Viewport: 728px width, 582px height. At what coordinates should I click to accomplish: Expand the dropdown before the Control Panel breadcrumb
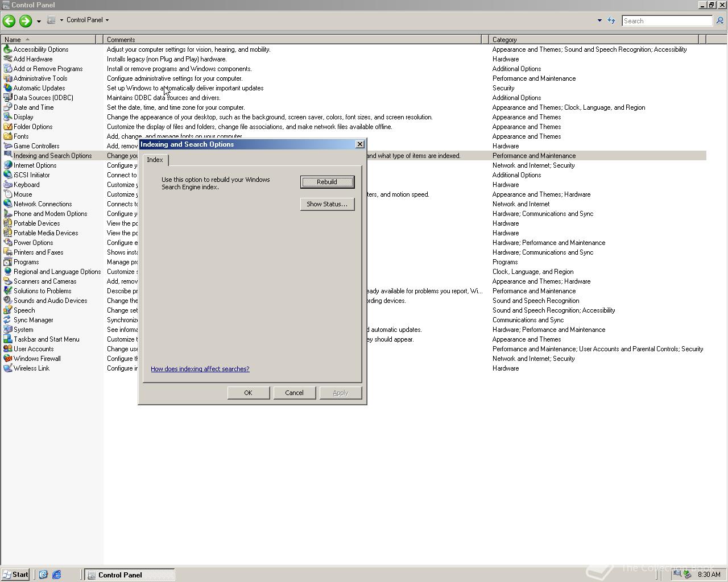[x=61, y=20]
